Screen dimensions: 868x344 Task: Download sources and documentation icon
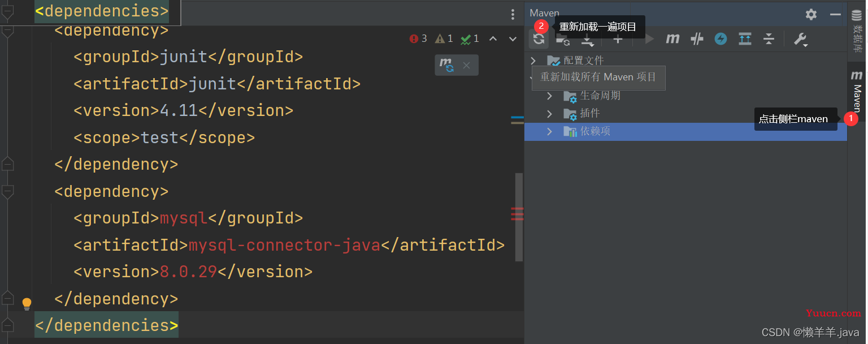tap(588, 38)
